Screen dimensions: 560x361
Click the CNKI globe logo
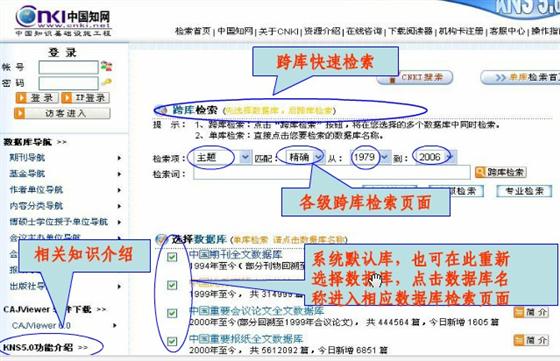(x=26, y=16)
